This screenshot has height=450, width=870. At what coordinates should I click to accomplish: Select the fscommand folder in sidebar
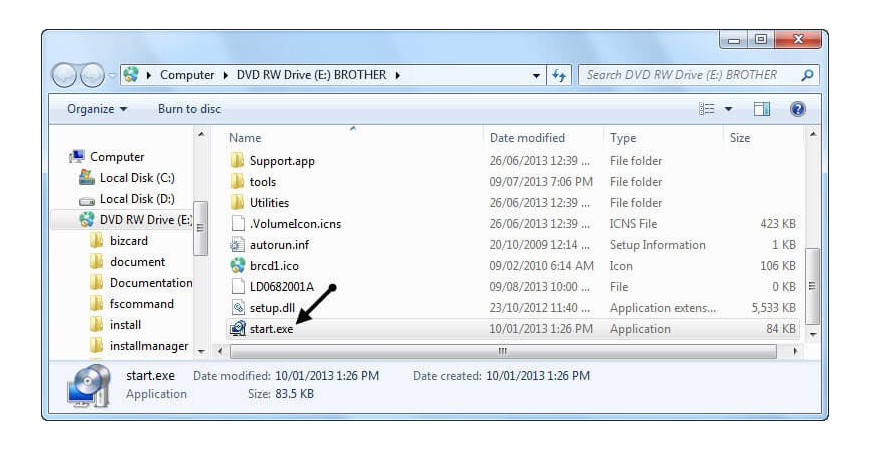(141, 304)
